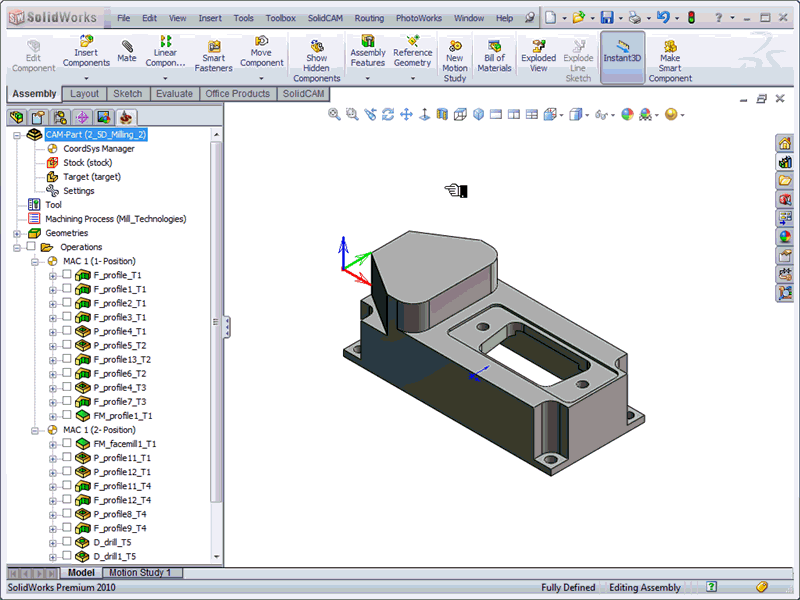Expand the Geometries tree node
Image resolution: width=800 pixels, height=600 pixels.
pyautogui.click(x=17, y=234)
